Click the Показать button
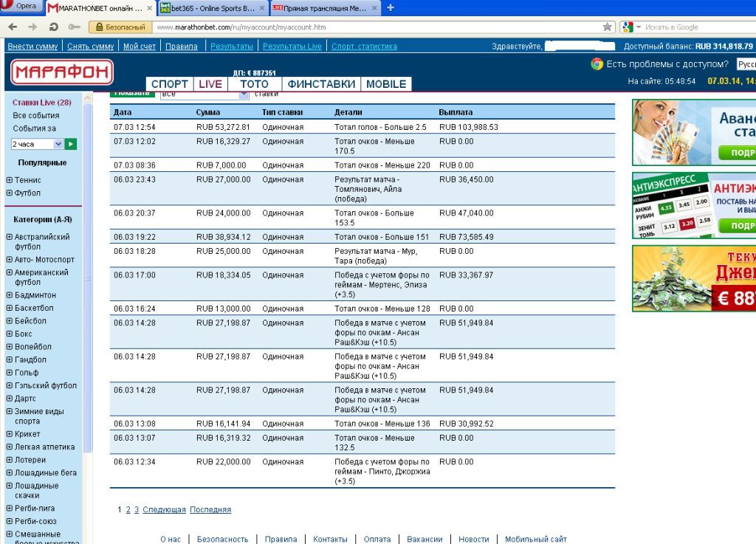Screen dimensions: 756x544 (132, 94)
